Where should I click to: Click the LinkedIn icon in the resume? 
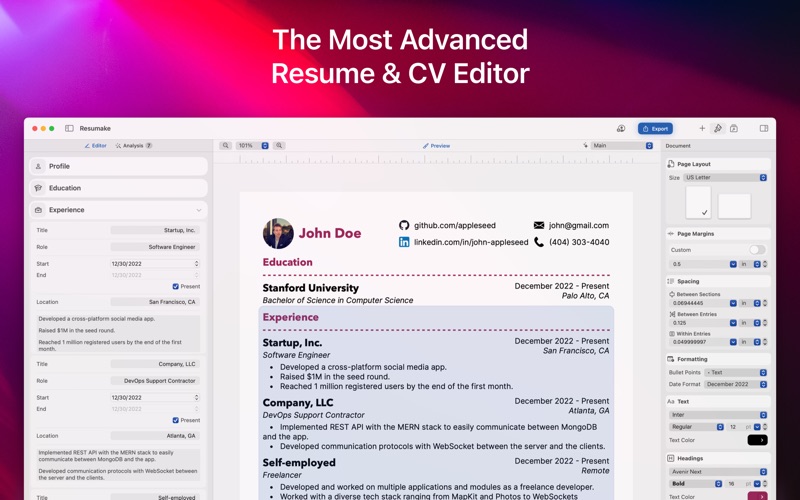(x=404, y=242)
